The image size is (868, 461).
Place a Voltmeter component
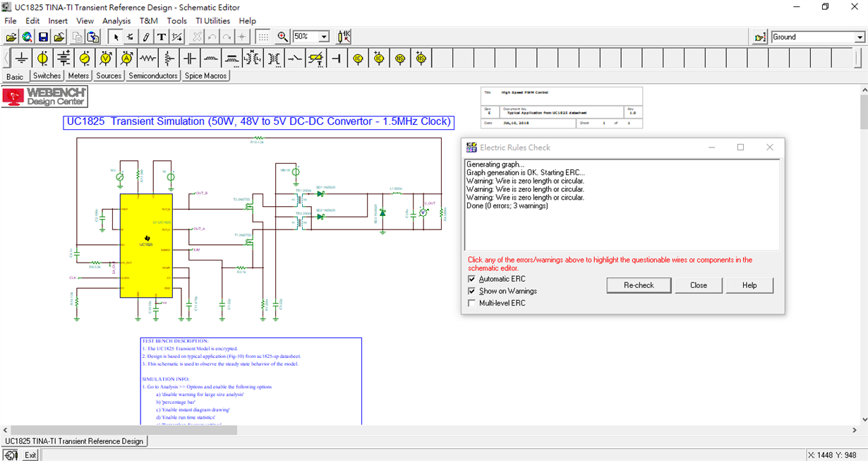click(x=106, y=58)
